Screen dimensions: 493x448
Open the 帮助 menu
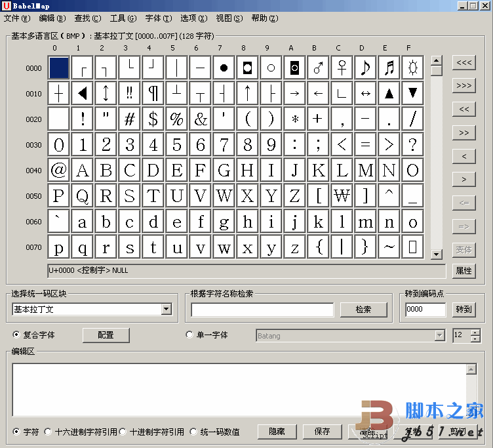point(265,18)
